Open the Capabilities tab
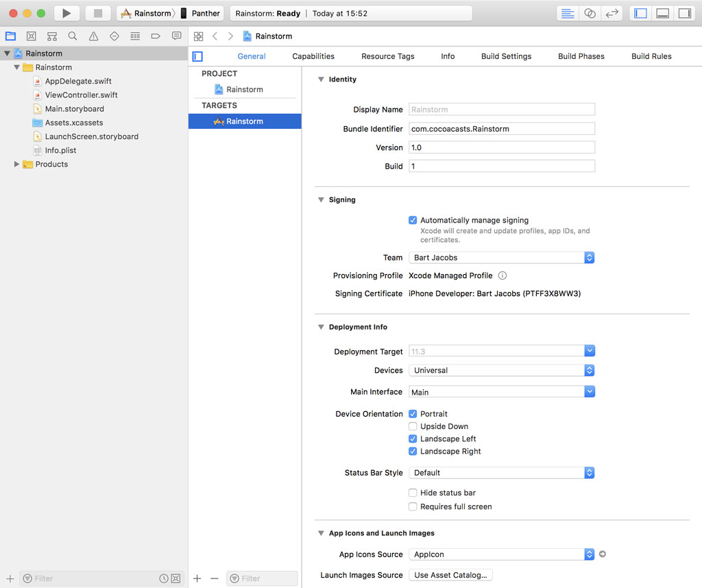702x588 pixels. click(313, 56)
